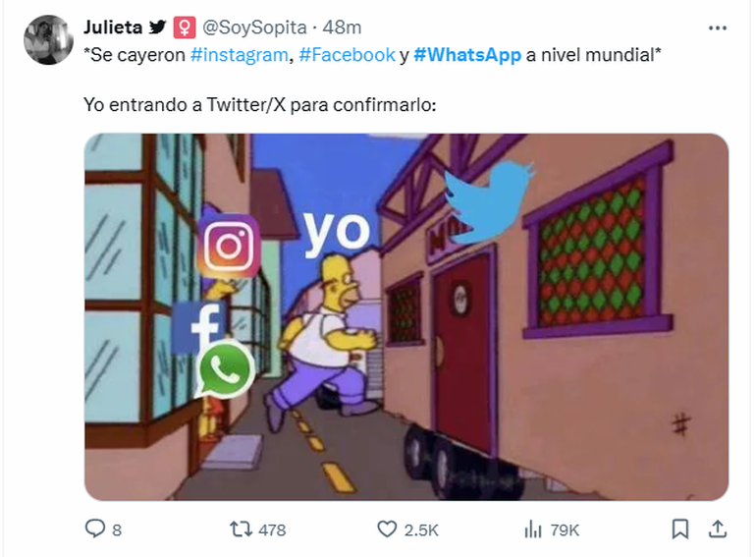
Task: Open the three-dot more options menu
Action: tap(718, 28)
